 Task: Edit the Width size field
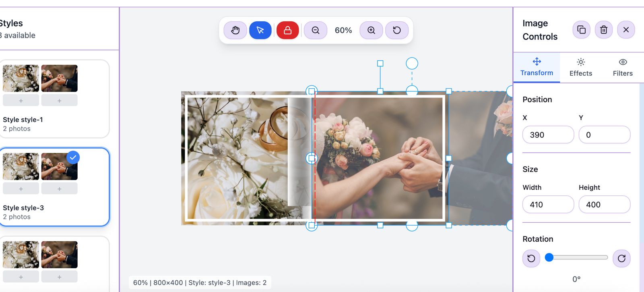point(548,204)
